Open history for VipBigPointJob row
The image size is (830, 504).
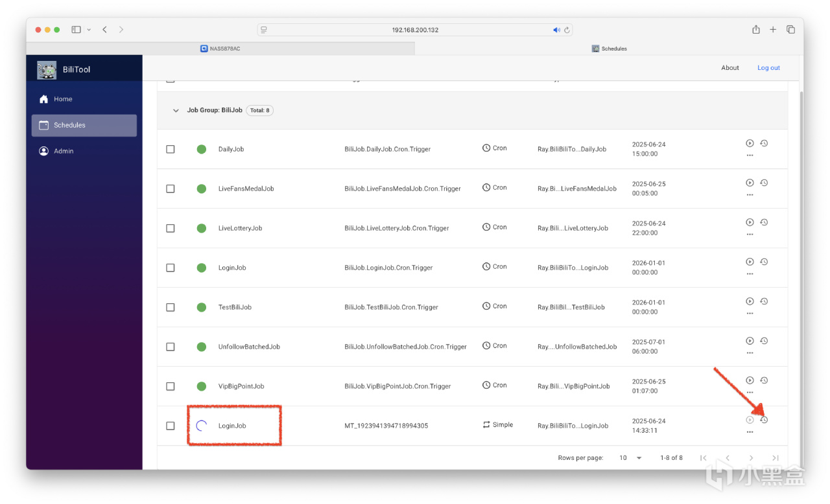[764, 380]
